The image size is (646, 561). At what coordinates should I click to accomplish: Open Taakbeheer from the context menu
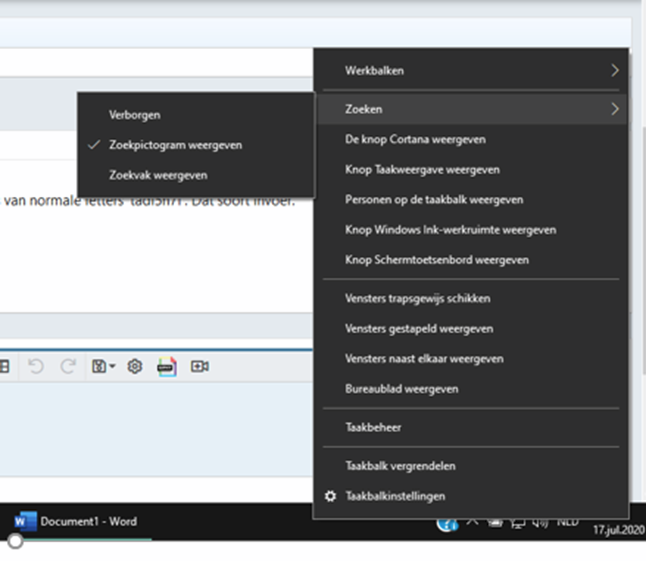373,427
